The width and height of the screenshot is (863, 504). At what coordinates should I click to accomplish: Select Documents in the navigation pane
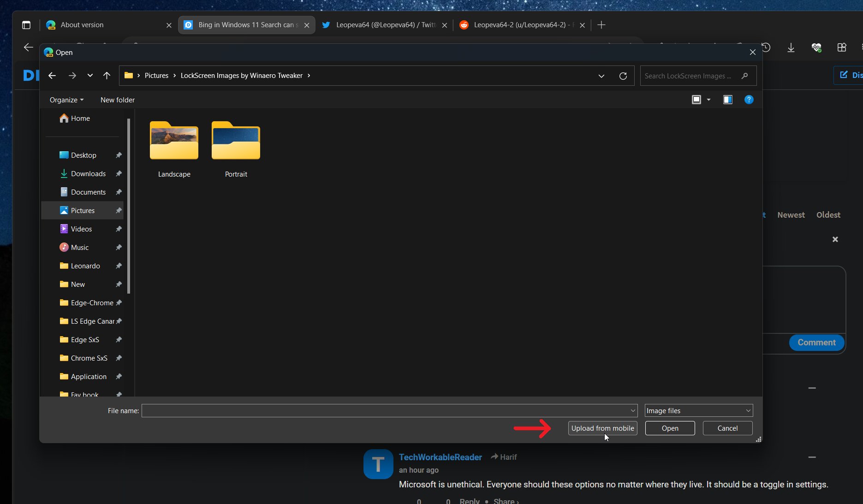point(83,192)
